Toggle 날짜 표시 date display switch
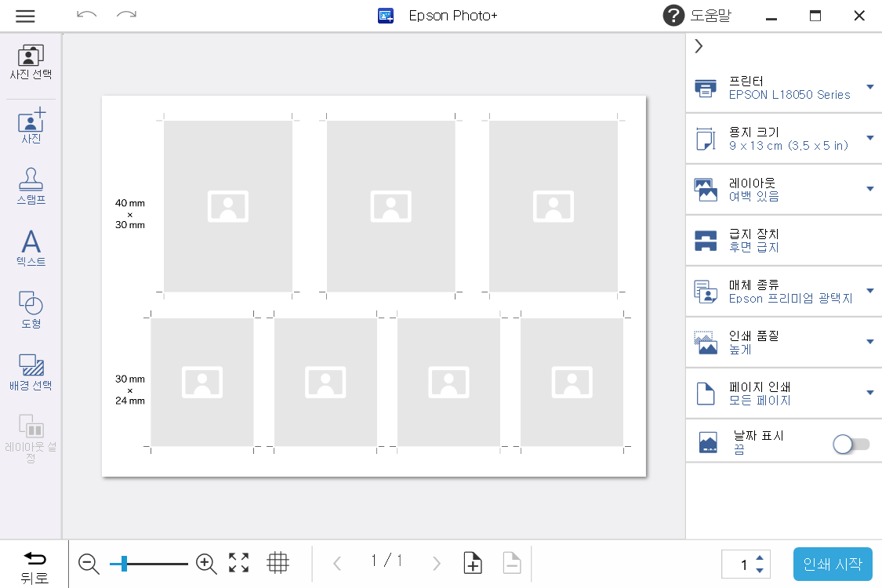The width and height of the screenshot is (882, 588). pos(851,444)
